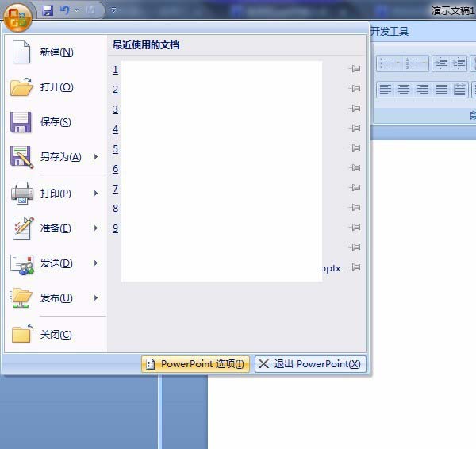Screen dimensions: 476x449
Task: Click the disk-and-pencil icon beside 另存为
Action: 21,157
